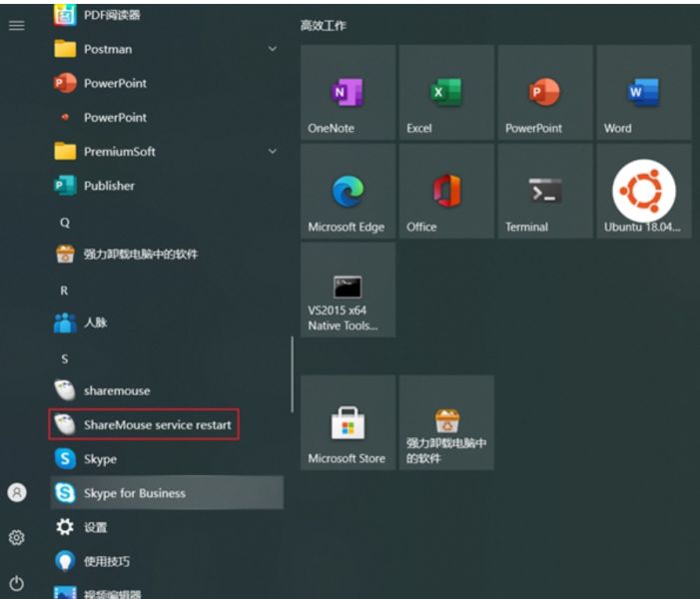This screenshot has height=599, width=700.
Task: Open VS2015 x64 Native Tools tile
Action: click(x=348, y=290)
